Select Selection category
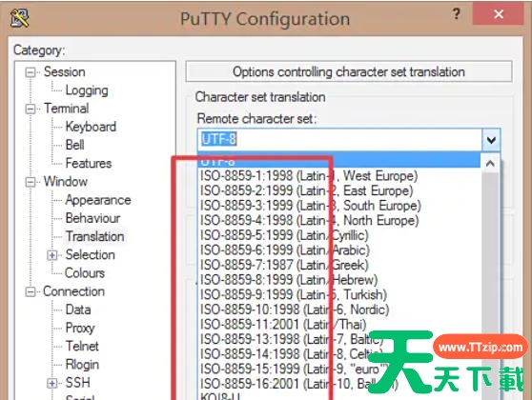 tap(91, 255)
